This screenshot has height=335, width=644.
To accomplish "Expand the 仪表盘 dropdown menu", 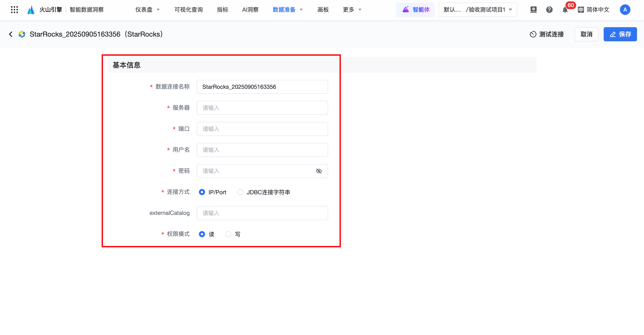I will 147,10.
